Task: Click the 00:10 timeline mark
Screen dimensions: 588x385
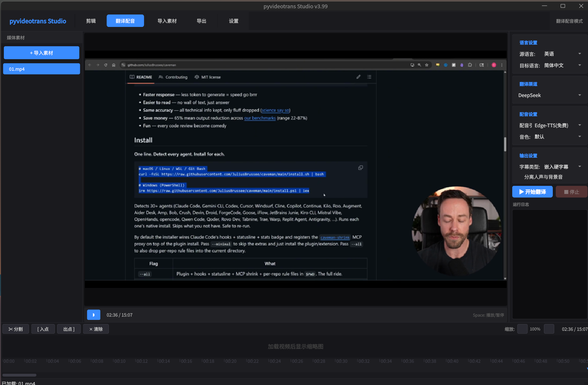Action: 120,361
